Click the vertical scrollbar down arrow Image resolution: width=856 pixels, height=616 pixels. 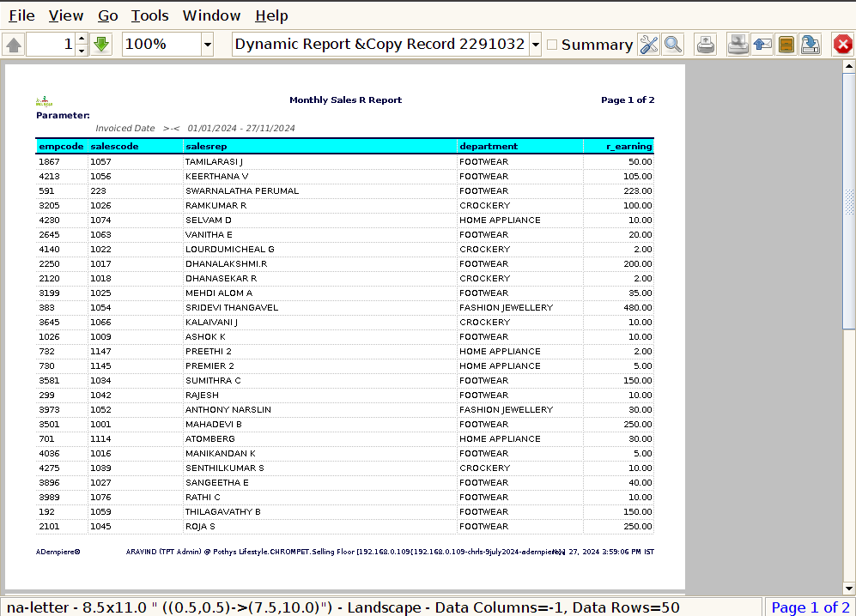point(849,589)
